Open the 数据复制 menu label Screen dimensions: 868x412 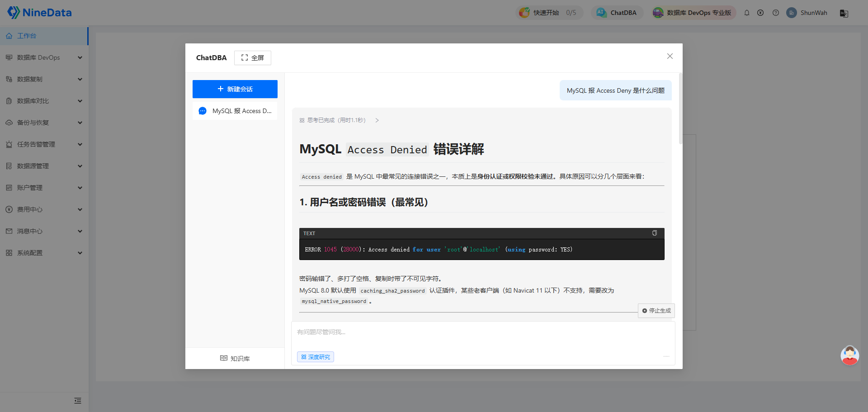click(x=30, y=79)
